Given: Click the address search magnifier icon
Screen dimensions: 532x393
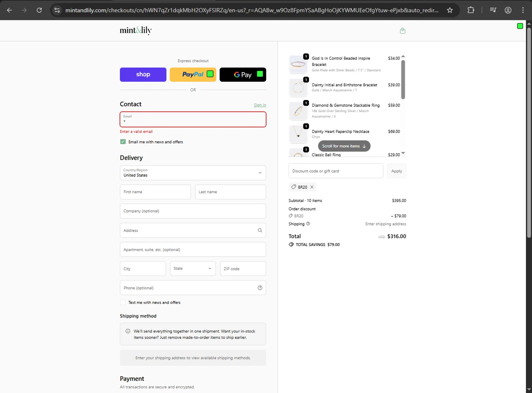Looking at the screenshot, I should click(260, 230).
